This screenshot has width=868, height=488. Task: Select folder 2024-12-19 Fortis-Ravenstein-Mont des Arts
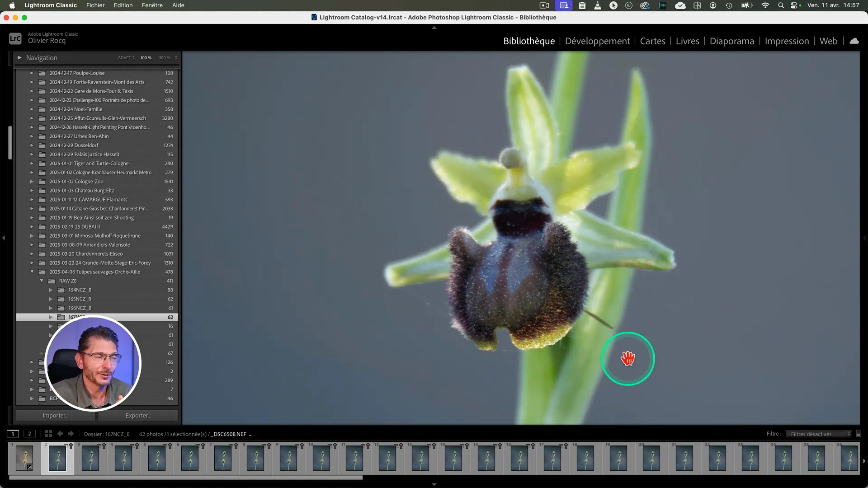pos(97,82)
